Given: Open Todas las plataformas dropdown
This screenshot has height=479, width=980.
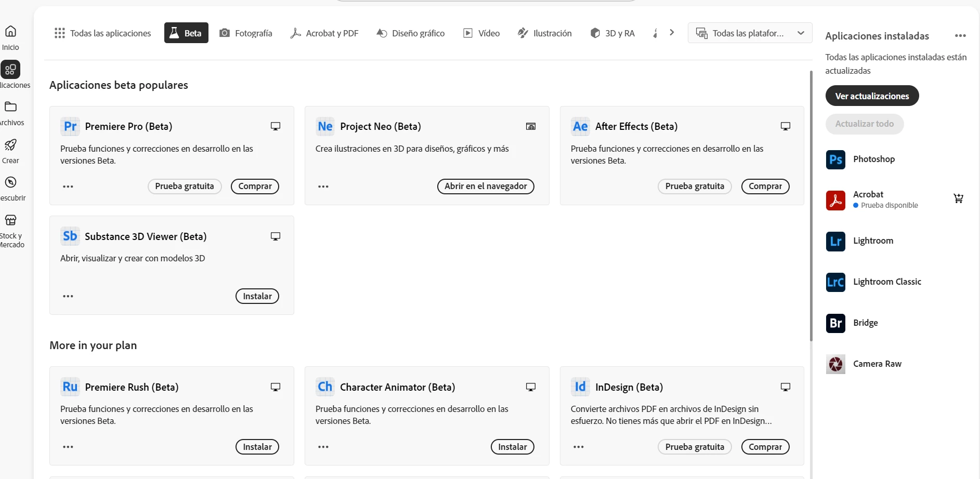Looking at the screenshot, I should 750,33.
